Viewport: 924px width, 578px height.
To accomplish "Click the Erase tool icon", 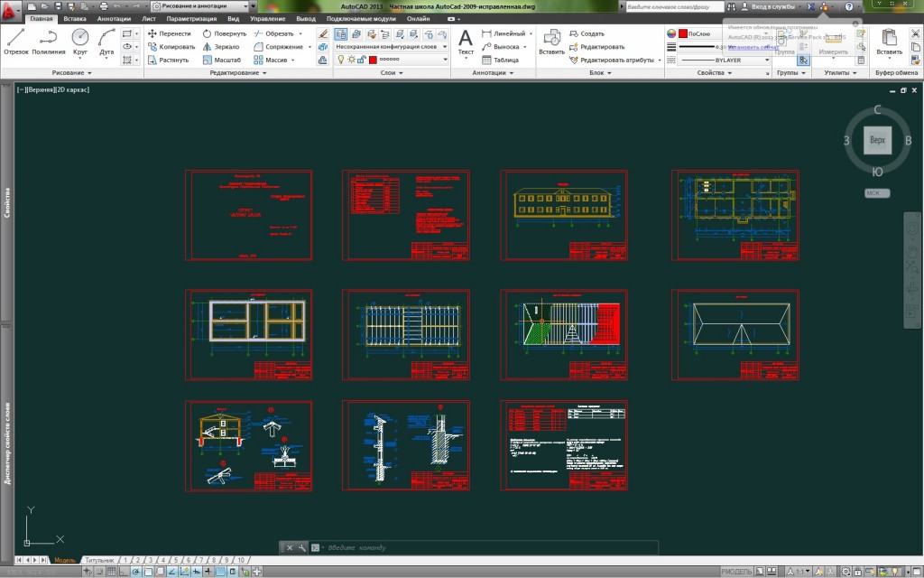I will (x=322, y=34).
